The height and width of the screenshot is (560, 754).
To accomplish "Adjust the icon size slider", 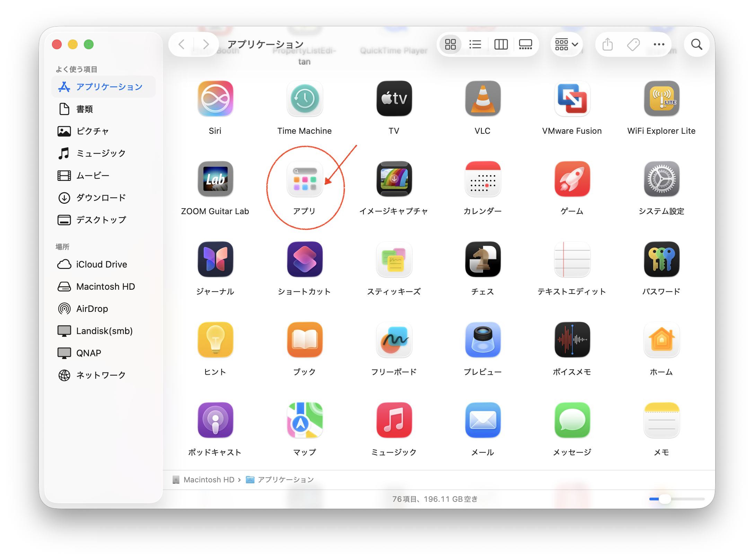I will click(x=665, y=499).
